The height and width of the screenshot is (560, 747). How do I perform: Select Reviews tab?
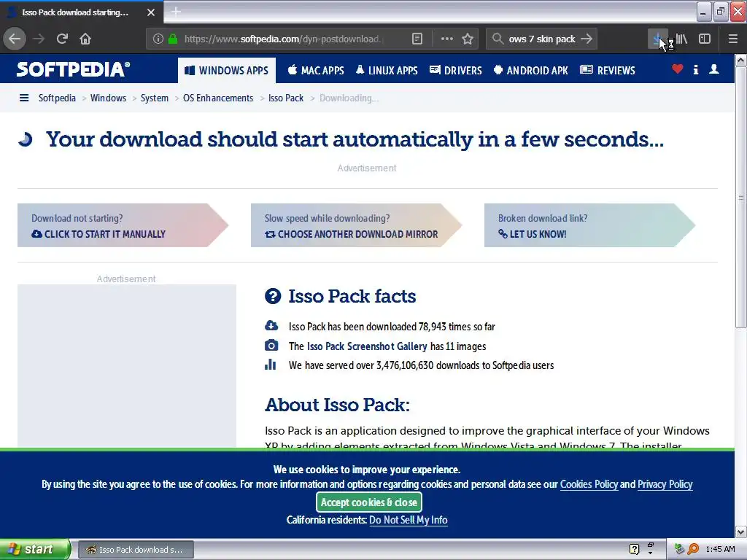pos(608,71)
